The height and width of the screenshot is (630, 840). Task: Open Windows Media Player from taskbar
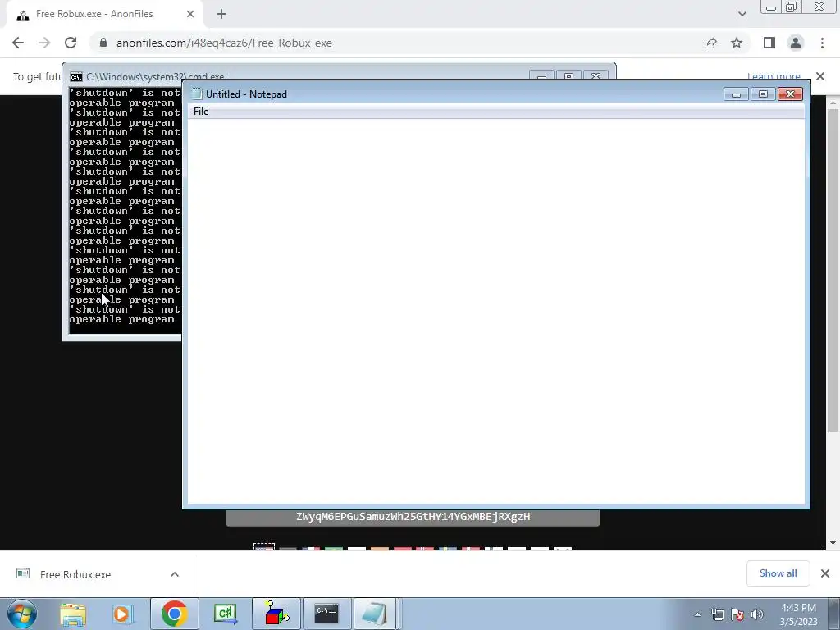point(121,614)
